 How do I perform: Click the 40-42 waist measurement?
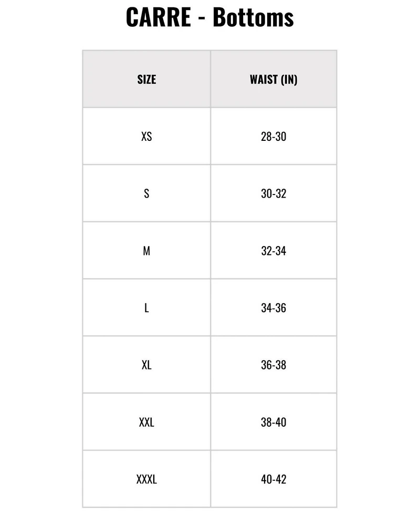tap(274, 479)
